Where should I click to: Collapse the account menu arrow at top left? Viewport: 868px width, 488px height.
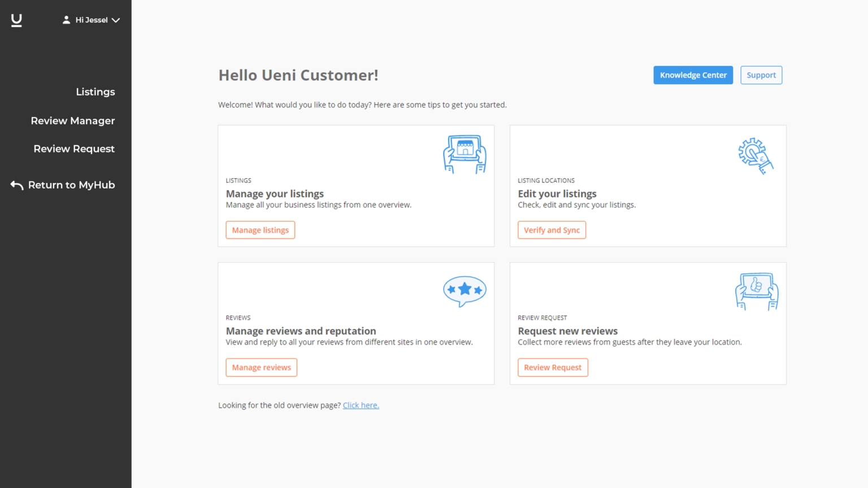116,20
